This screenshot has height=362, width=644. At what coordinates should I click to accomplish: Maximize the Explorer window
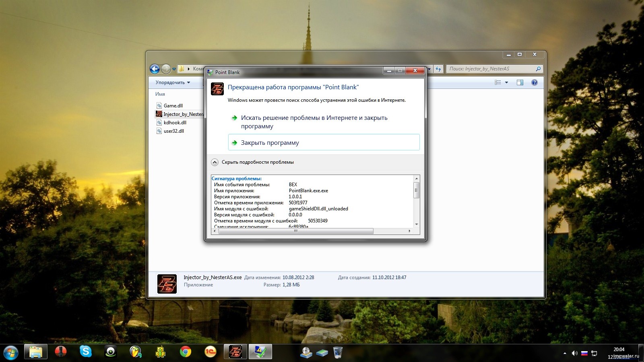click(519, 54)
